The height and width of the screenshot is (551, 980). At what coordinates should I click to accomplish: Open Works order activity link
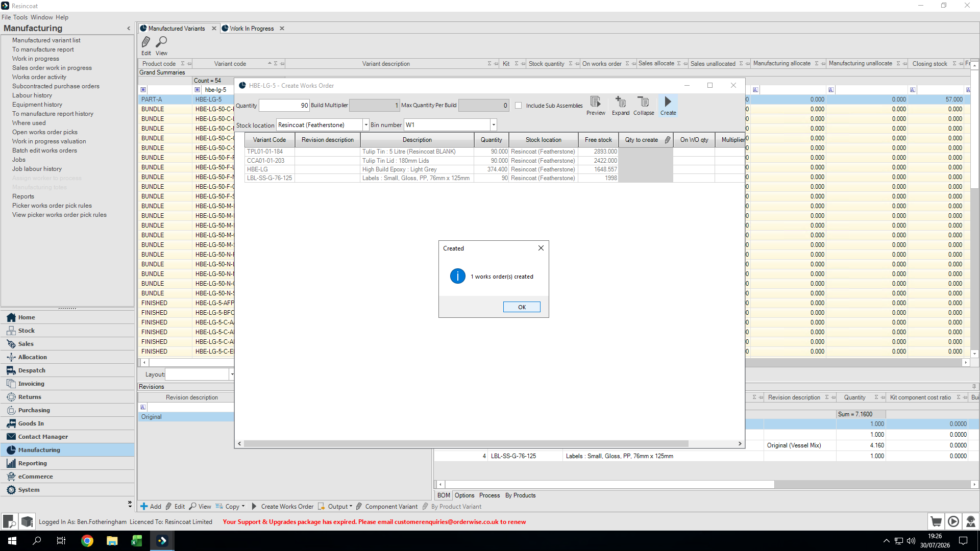coord(39,77)
